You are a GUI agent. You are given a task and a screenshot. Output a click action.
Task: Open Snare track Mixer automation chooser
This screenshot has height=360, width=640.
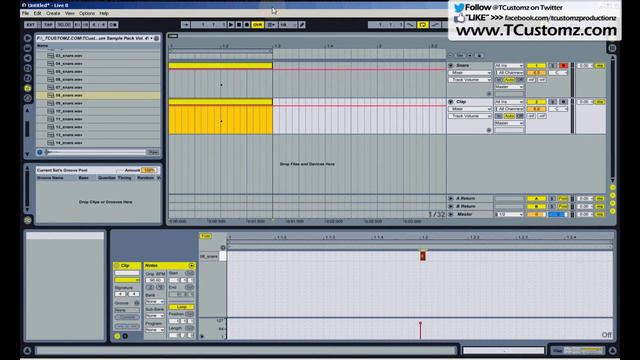pos(470,73)
